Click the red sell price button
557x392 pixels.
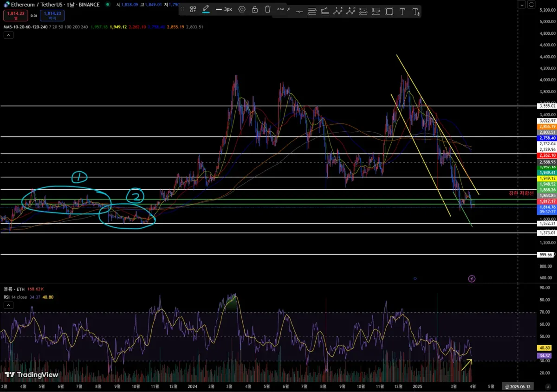coord(15,16)
